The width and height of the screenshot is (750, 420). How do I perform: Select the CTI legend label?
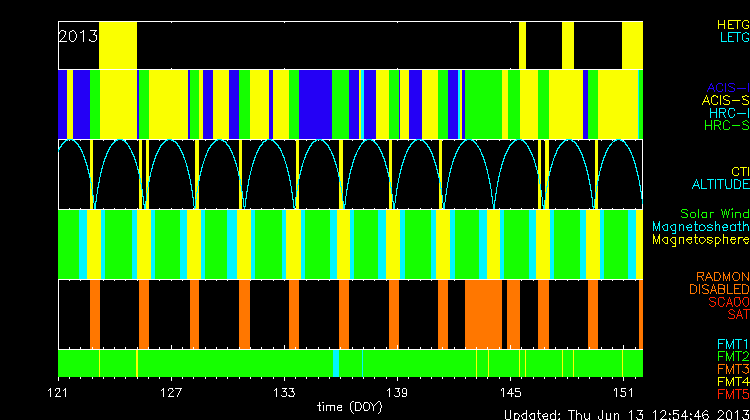click(739, 172)
